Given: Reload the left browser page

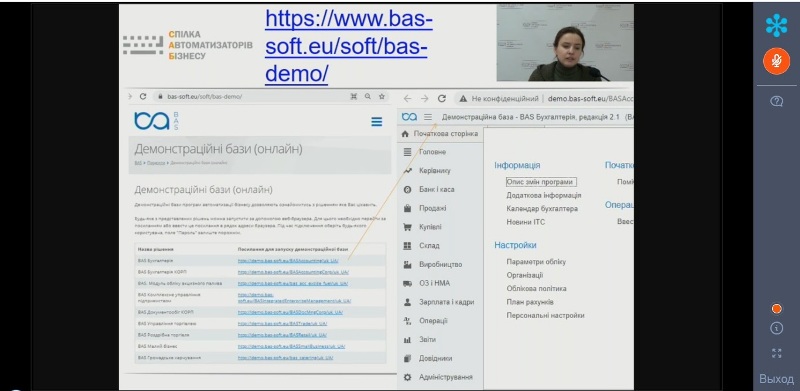Looking at the screenshot, I should tap(143, 96).
